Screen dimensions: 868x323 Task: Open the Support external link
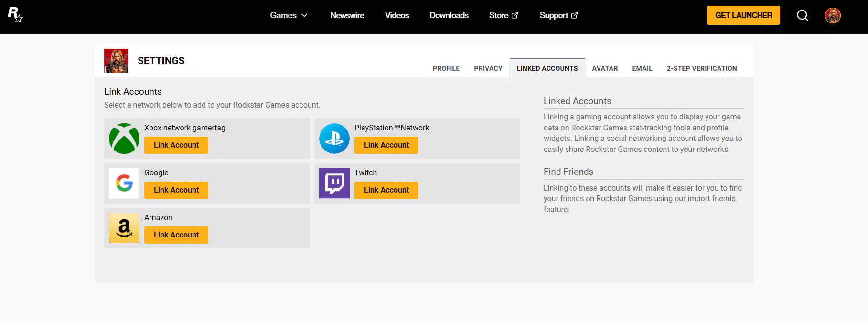[x=558, y=15]
